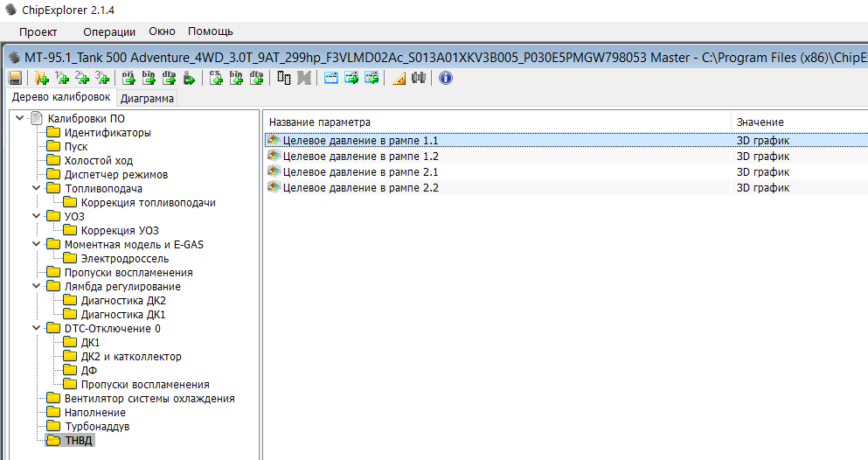This screenshot has width=868, height=460.
Task: Click the blue info about icon
Action: click(446, 78)
